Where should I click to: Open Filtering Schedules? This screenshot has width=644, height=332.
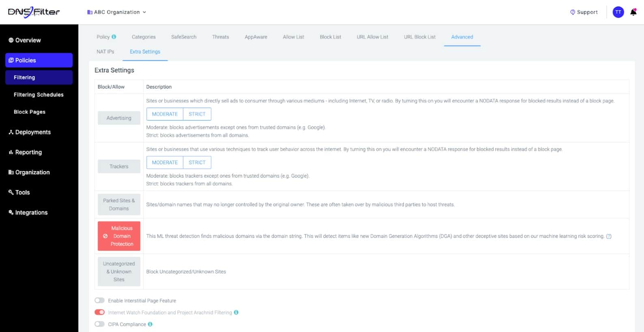39,95
